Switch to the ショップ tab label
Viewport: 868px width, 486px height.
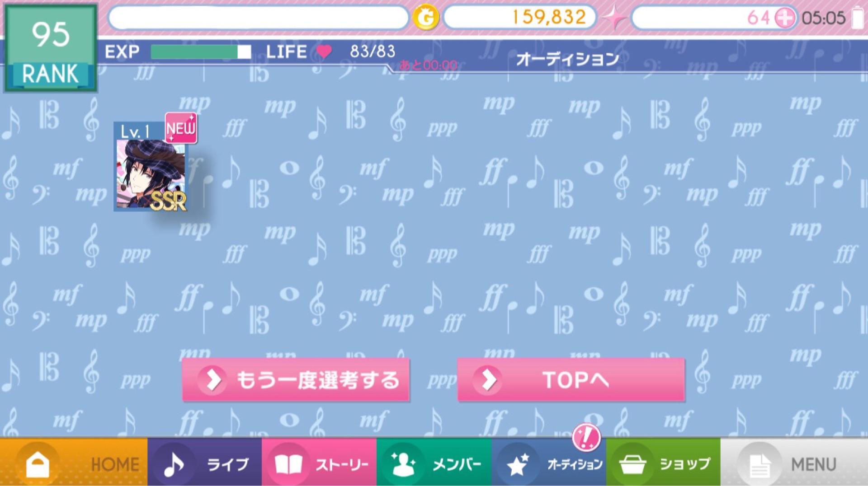point(685,464)
